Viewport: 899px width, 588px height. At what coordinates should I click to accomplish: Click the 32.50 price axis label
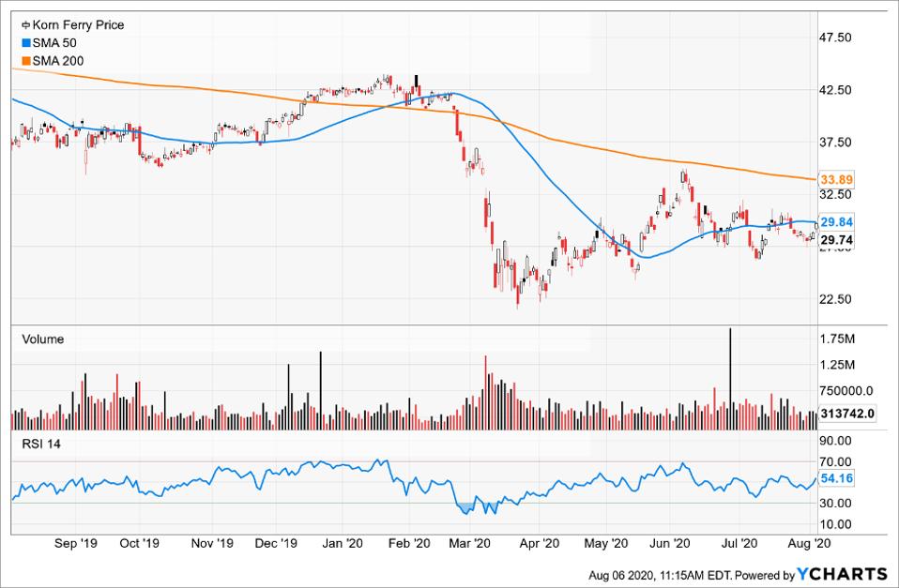tap(836, 194)
